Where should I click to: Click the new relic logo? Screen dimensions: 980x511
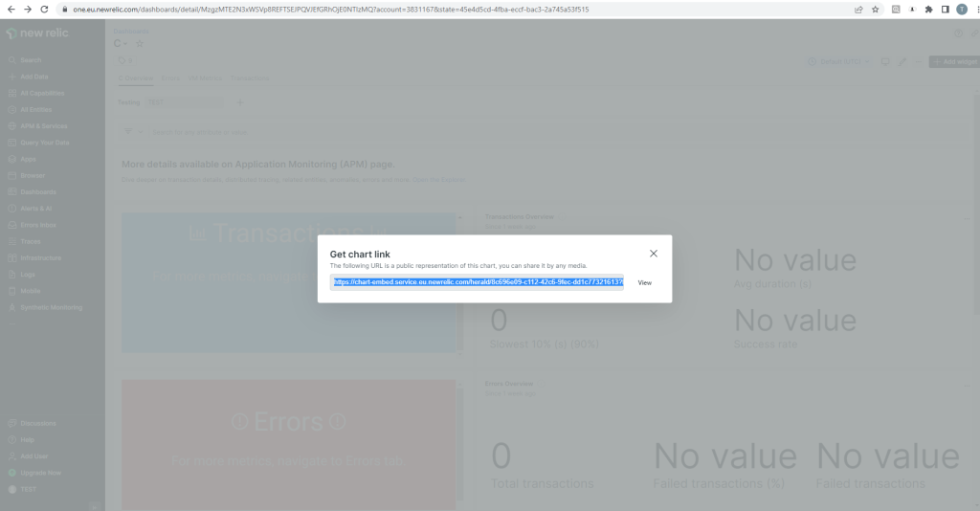pyautogui.click(x=37, y=33)
